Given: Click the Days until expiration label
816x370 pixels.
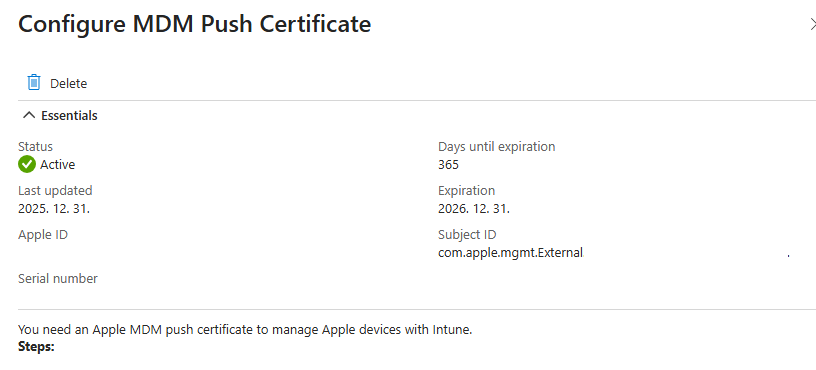Looking at the screenshot, I should click(496, 147).
